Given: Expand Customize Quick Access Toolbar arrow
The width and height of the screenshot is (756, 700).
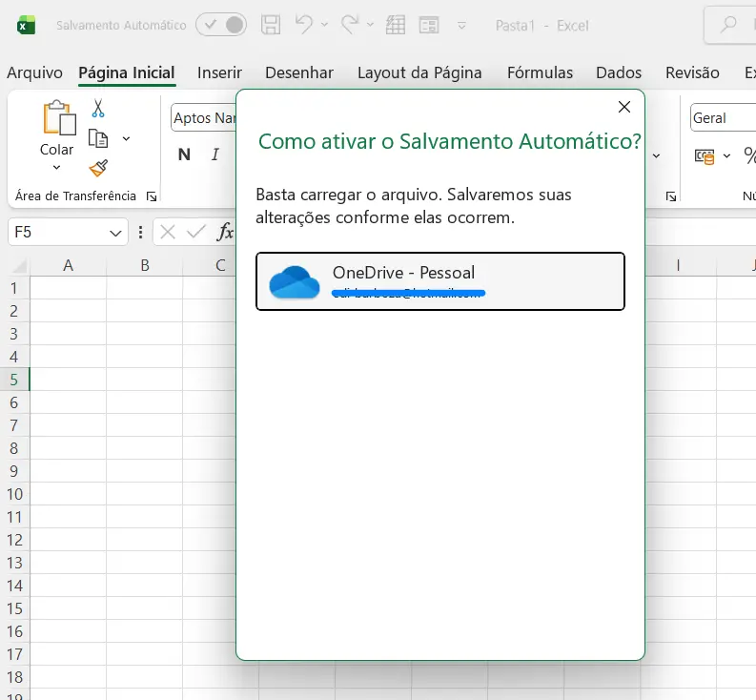Looking at the screenshot, I should tap(461, 25).
